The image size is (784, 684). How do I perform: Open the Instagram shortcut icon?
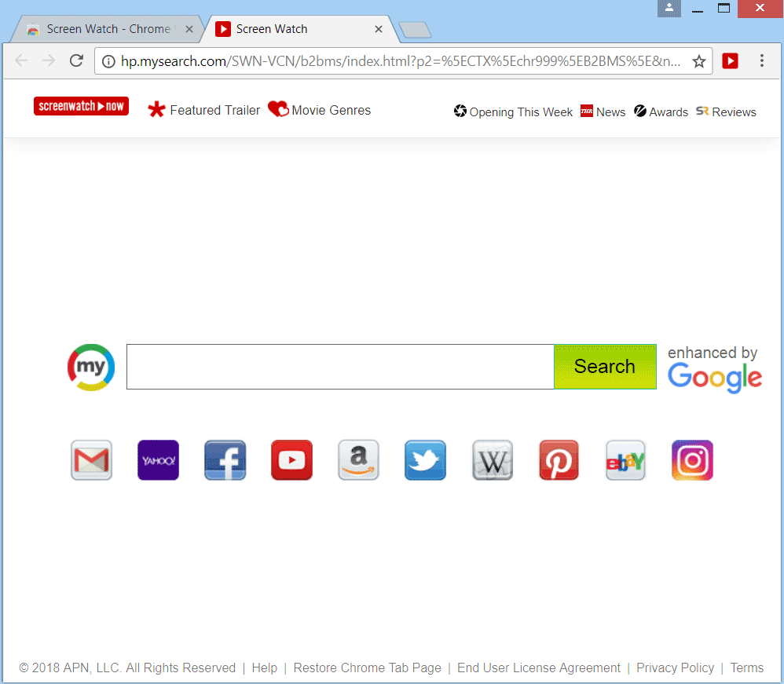click(x=693, y=460)
